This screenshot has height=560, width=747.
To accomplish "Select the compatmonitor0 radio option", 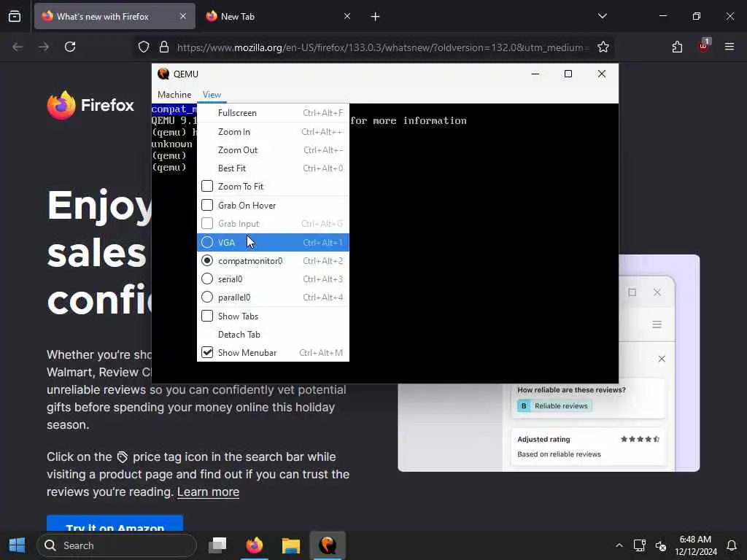I will tap(207, 260).
